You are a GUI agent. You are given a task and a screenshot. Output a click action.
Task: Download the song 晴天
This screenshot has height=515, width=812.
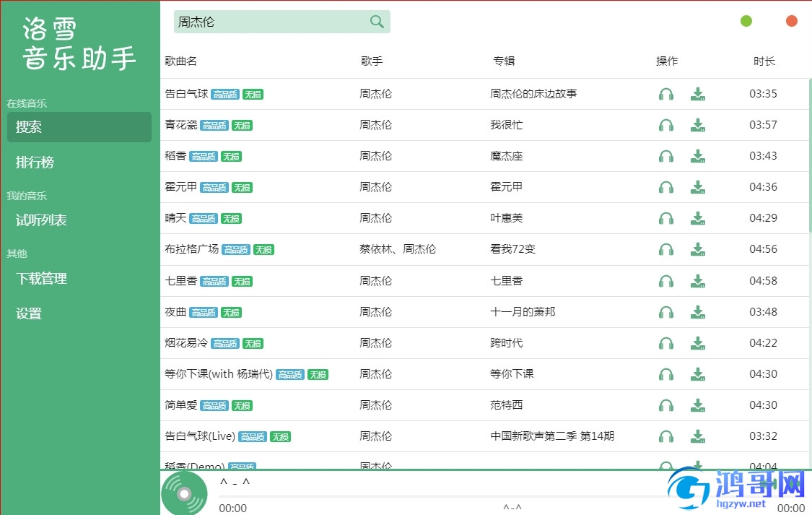[x=697, y=219]
